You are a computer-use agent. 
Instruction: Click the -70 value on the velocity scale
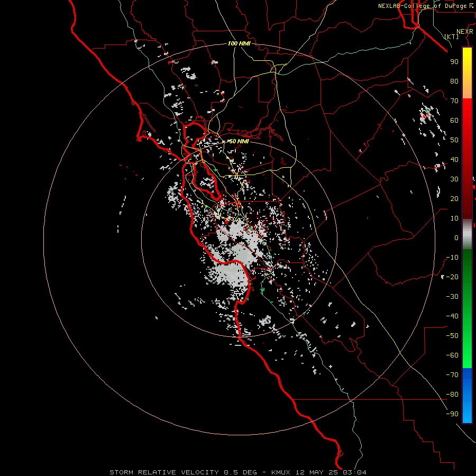(452, 375)
